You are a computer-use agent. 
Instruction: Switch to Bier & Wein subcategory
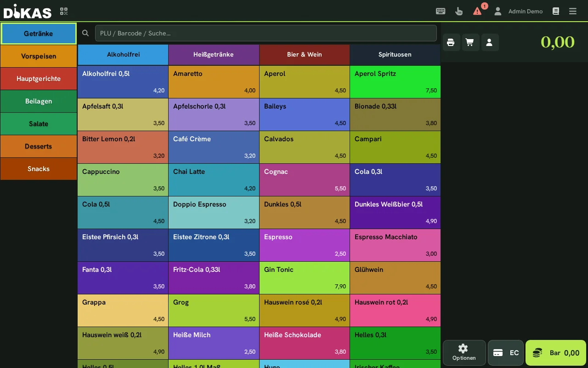click(305, 54)
